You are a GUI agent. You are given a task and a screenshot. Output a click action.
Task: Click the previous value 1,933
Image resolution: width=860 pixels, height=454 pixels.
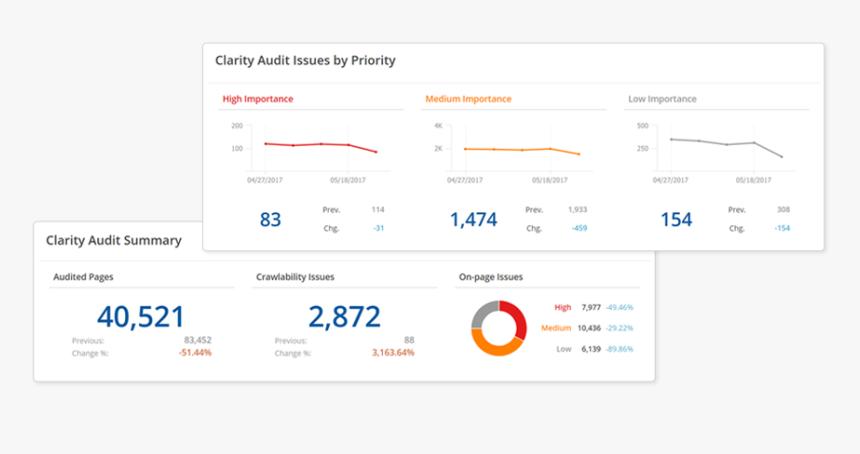click(x=578, y=209)
